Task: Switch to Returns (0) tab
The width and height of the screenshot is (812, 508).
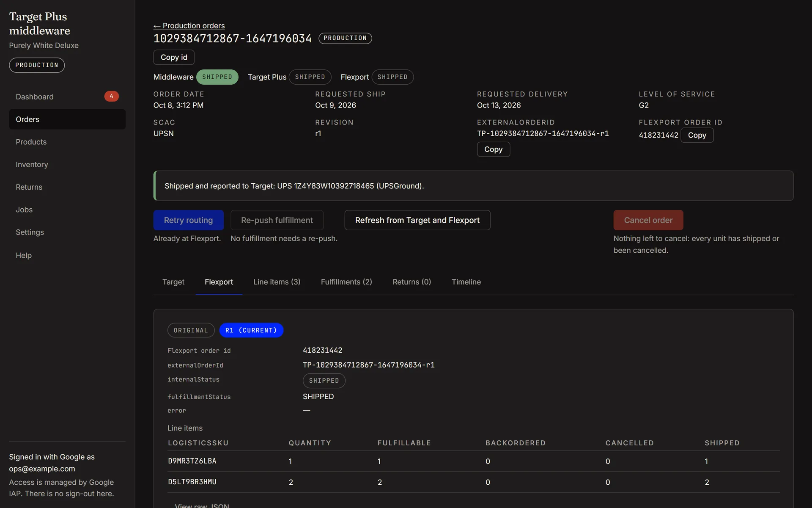Action: 412,282
